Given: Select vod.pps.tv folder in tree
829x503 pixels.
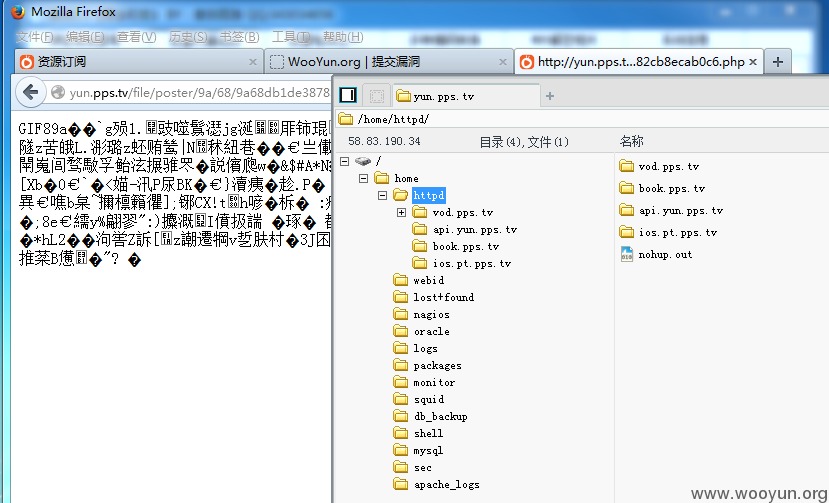Looking at the screenshot, I should [x=453, y=213].
